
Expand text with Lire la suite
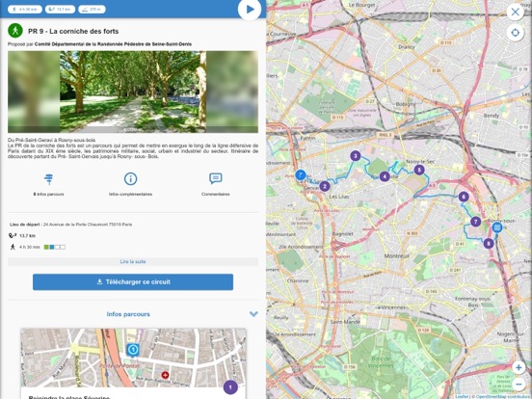133,261
